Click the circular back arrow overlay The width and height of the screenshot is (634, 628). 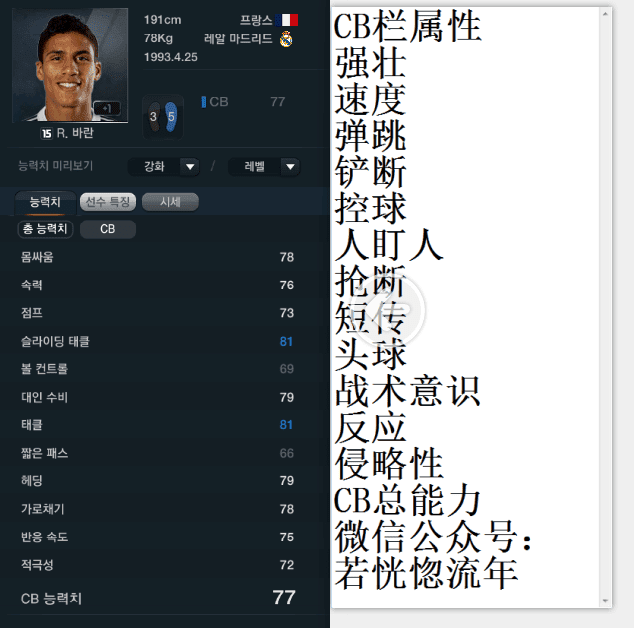pyautogui.click(x=391, y=309)
